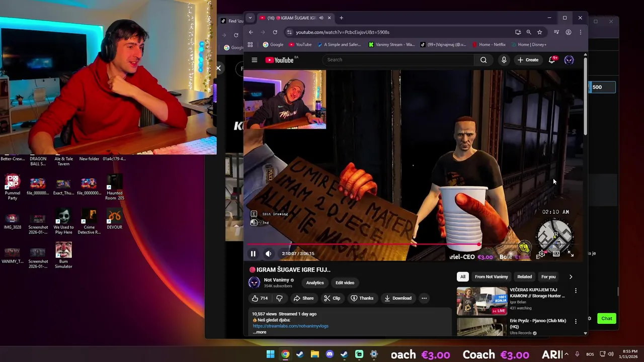Viewport: 644px width, 362px height.
Task: Select the All filter chip
Action: coord(462,277)
